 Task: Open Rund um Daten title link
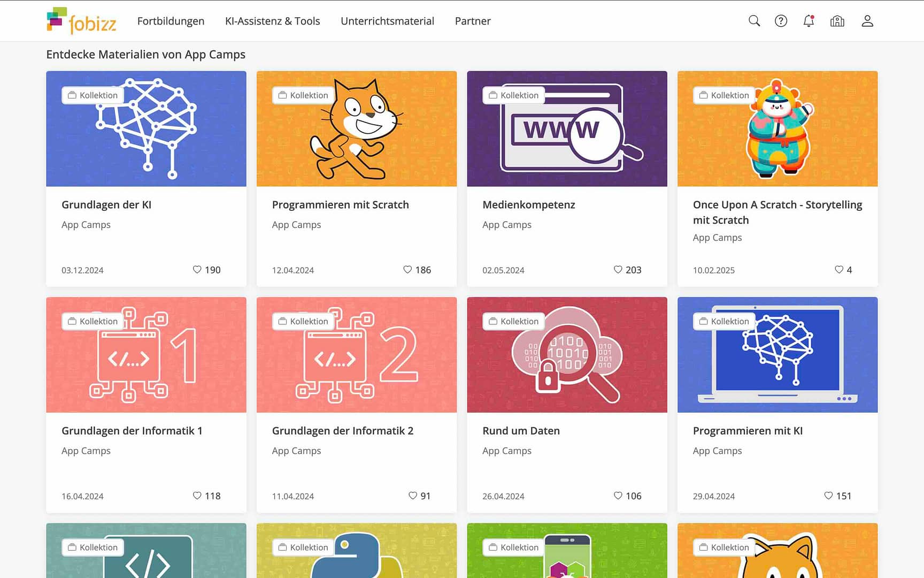pyautogui.click(x=521, y=431)
